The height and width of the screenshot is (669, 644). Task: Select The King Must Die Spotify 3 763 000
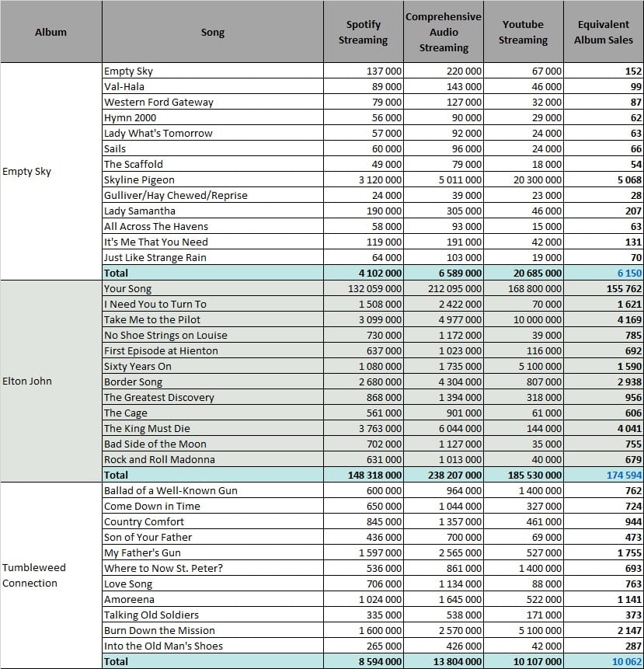click(x=364, y=428)
